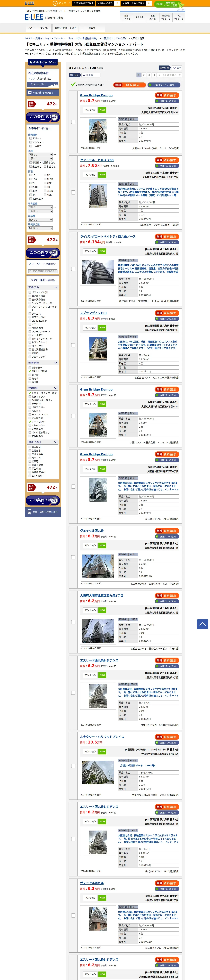Open 事務所・店舗・その他 tab
This screenshot has height=980, width=210.
coord(65,28)
